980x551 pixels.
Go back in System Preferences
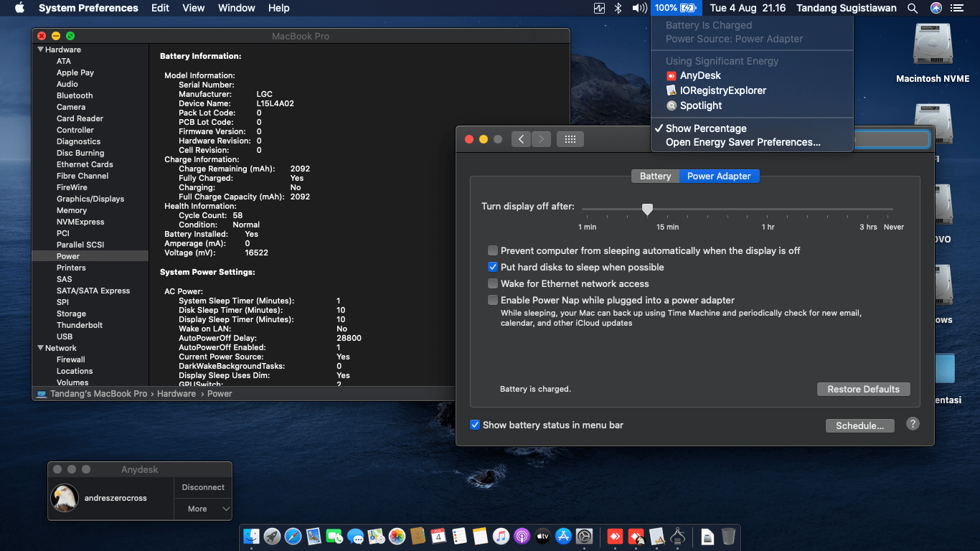[521, 139]
